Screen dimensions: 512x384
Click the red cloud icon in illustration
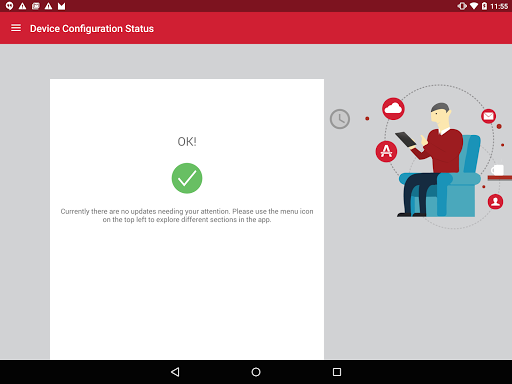pos(393,109)
